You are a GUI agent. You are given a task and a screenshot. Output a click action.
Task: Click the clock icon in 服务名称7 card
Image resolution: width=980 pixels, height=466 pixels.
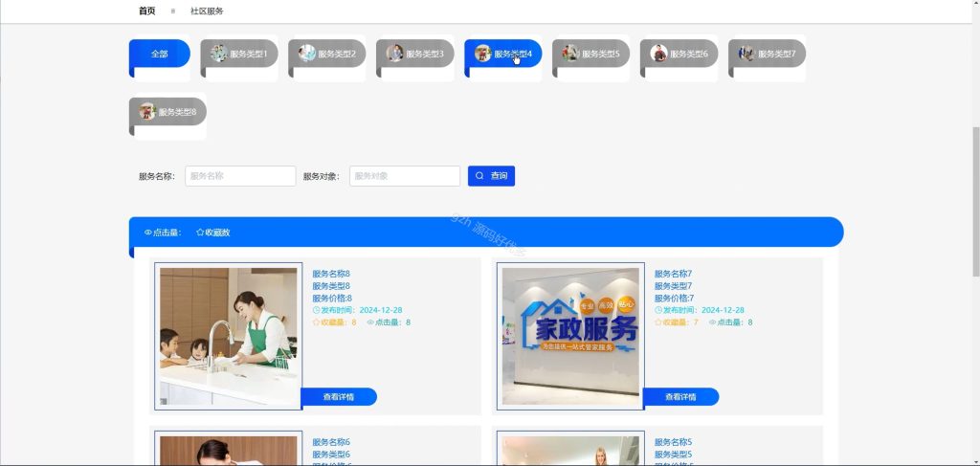[x=658, y=310]
